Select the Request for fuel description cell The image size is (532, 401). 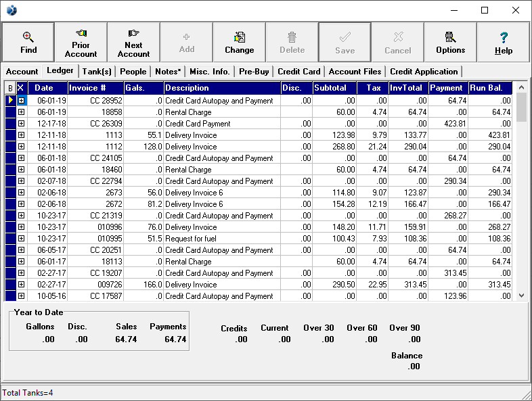tap(221, 239)
